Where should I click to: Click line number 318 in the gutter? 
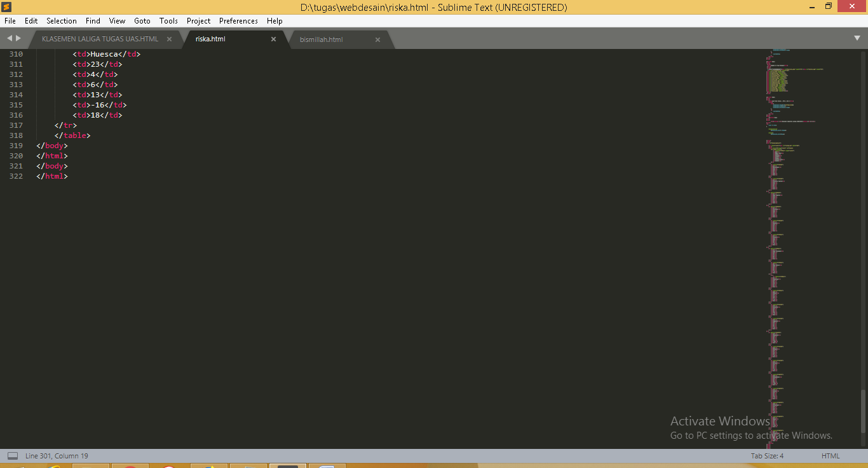[16, 135]
